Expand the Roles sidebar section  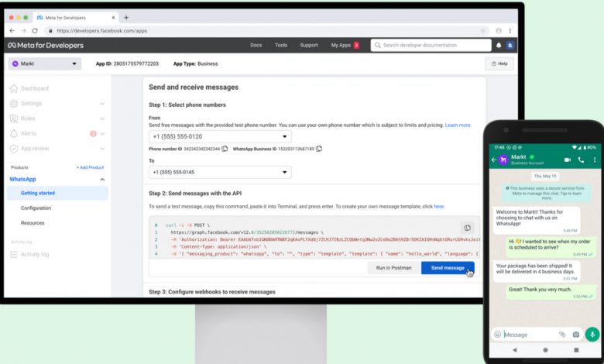[x=102, y=118]
